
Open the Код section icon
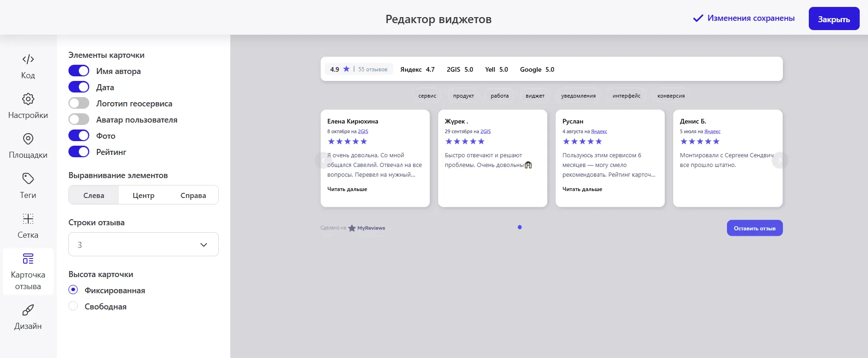pos(28,59)
